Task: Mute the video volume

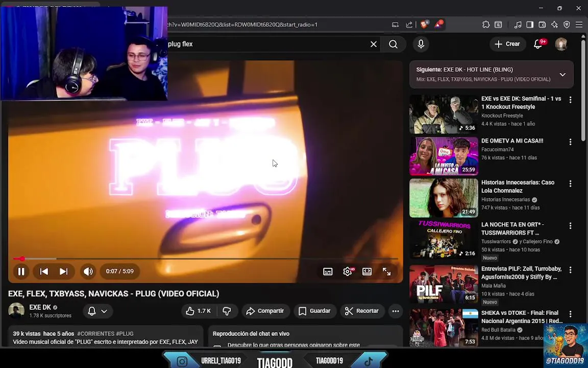Action: pos(88,271)
